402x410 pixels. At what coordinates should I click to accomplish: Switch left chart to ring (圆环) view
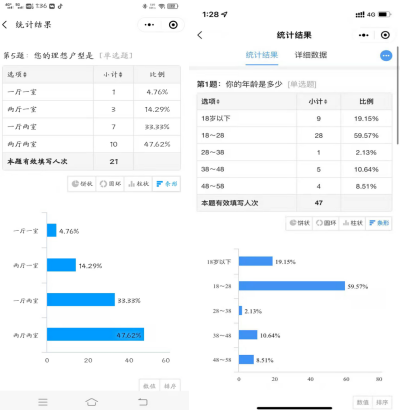[110, 184]
